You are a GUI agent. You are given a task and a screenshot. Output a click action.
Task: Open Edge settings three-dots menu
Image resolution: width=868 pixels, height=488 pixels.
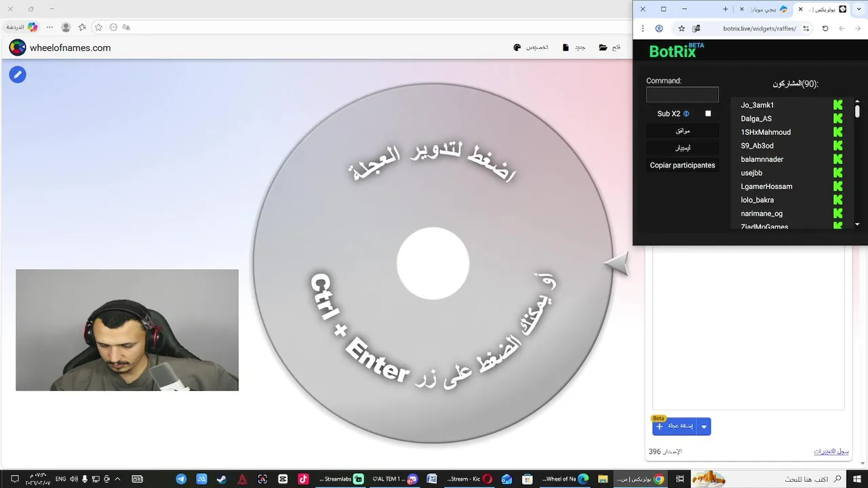click(x=50, y=27)
